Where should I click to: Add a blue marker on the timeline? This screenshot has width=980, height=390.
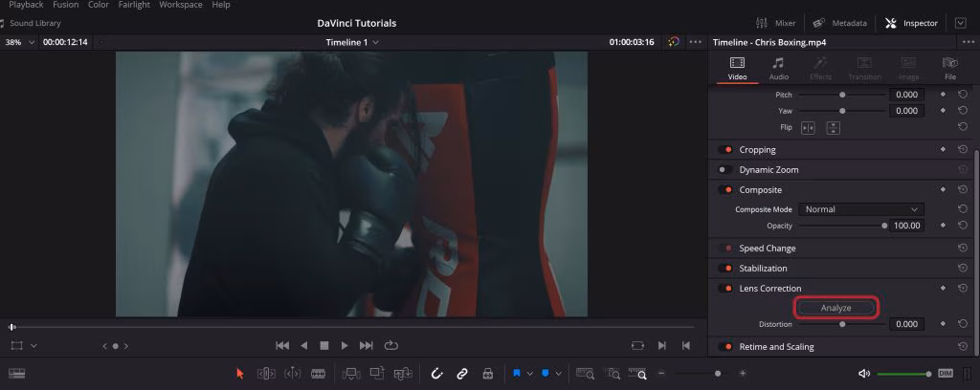[545, 373]
